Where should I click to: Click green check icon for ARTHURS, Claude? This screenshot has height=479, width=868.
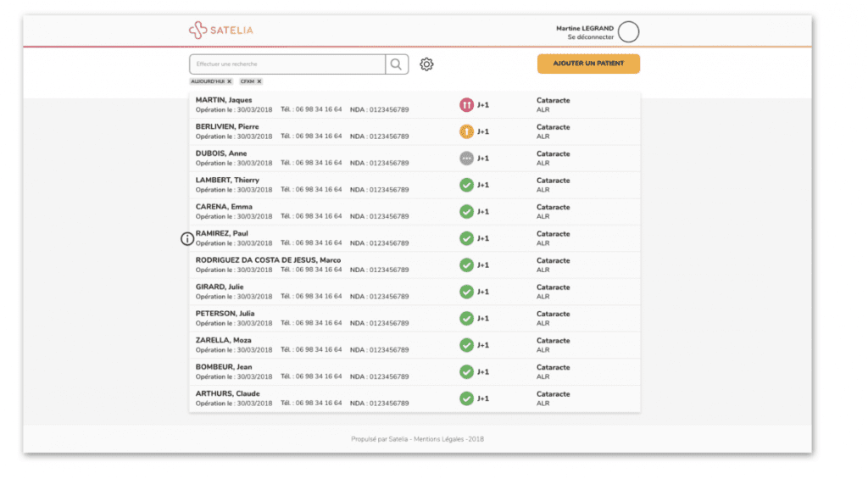pyautogui.click(x=466, y=398)
